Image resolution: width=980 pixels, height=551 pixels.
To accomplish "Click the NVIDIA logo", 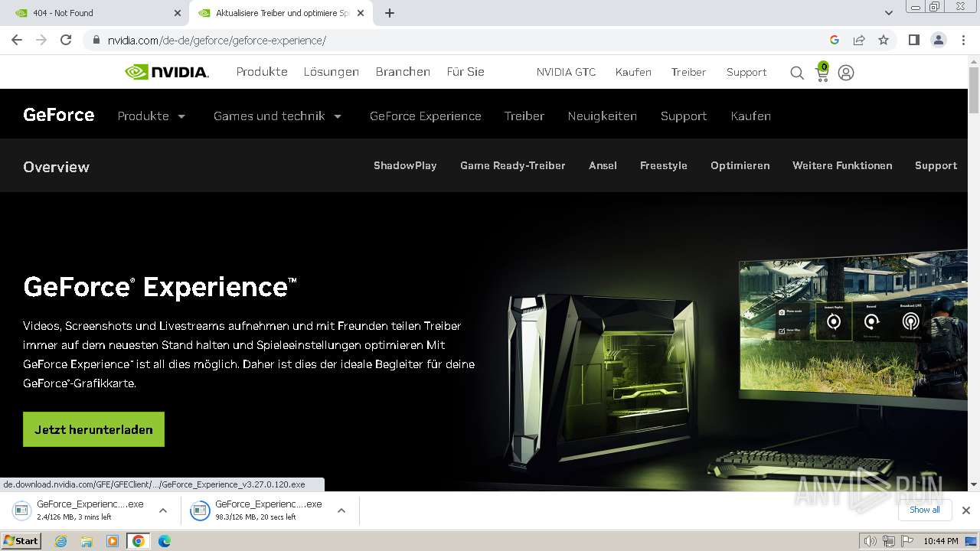I will point(167,72).
